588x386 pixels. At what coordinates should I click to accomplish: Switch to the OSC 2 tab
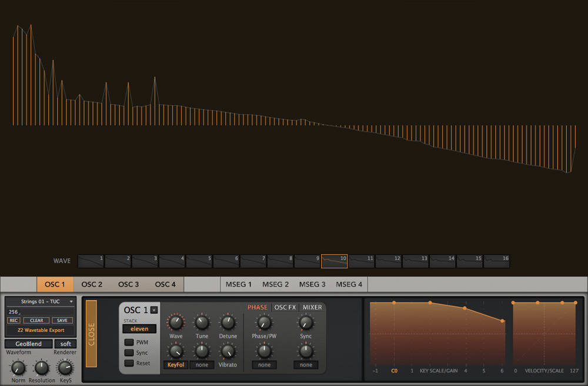point(92,284)
